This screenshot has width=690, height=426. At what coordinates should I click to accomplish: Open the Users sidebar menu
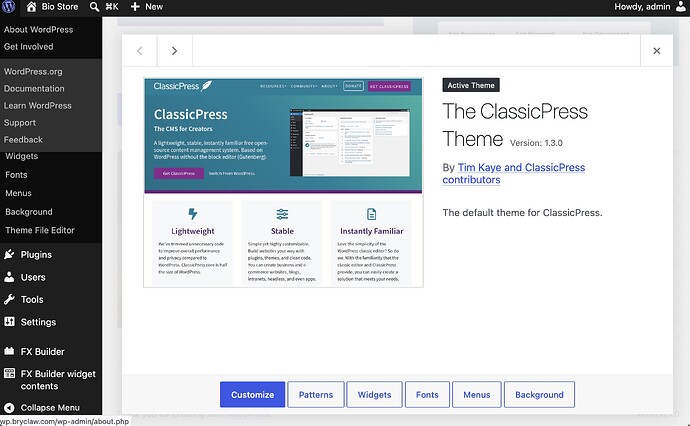(x=33, y=277)
